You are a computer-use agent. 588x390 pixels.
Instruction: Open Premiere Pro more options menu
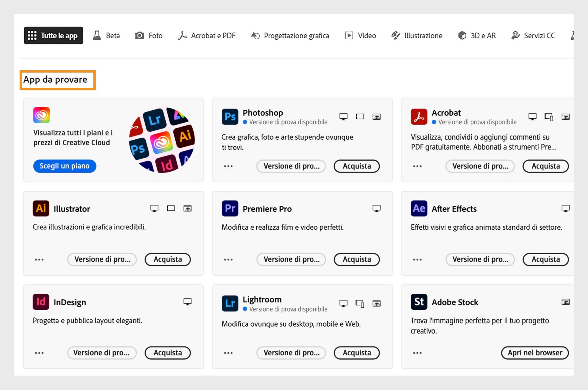coord(228,259)
